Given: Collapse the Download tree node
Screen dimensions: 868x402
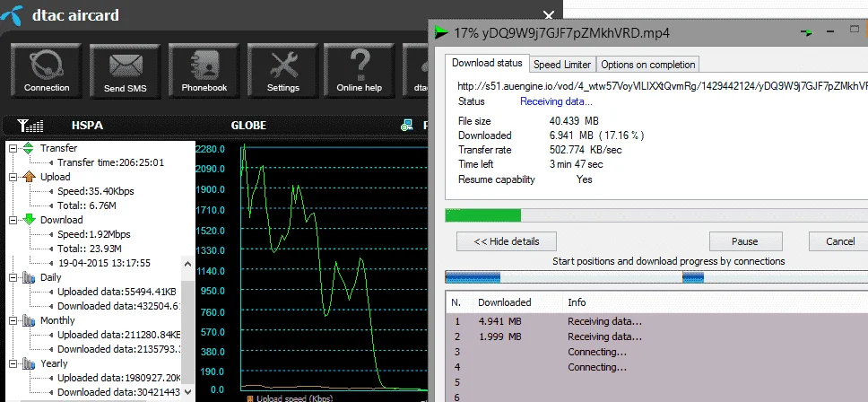Looking at the screenshot, I should (13, 221).
